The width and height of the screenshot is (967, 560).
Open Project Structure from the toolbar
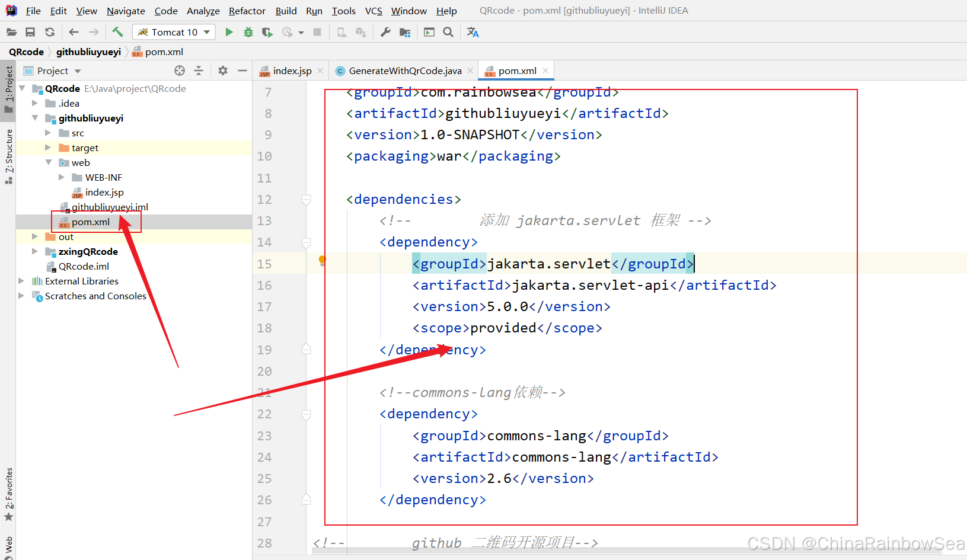pos(405,32)
